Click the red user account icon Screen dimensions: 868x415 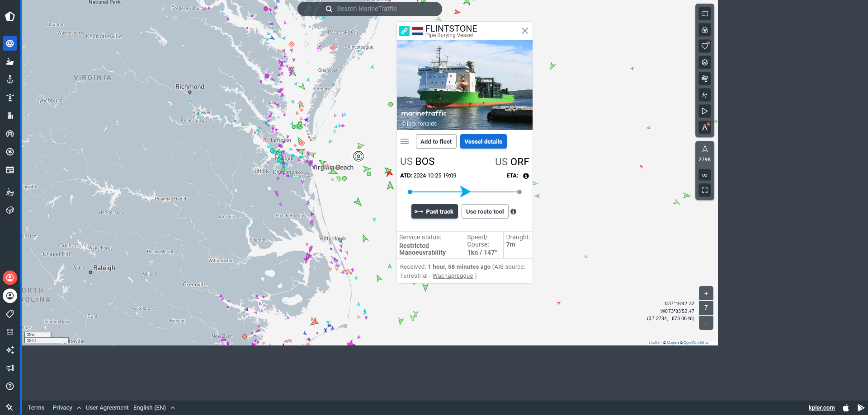tap(10, 278)
